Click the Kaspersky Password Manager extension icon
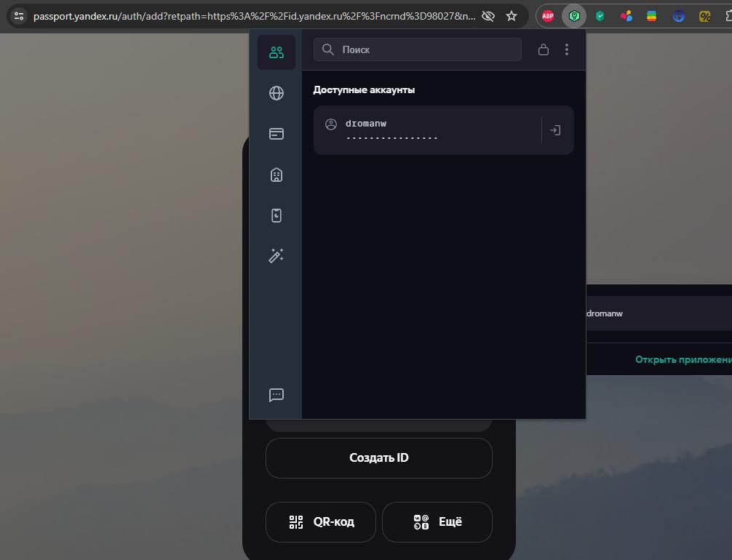The image size is (732, 560). pos(574,16)
